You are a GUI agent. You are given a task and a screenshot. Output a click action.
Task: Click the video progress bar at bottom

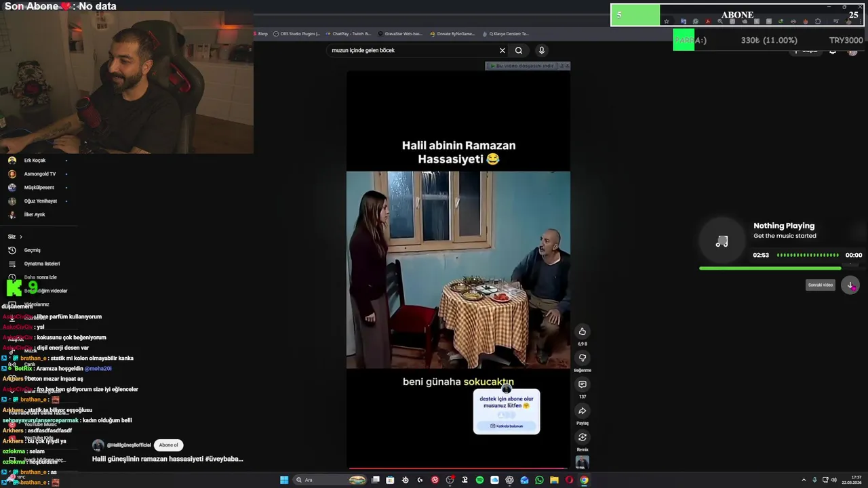coord(458,468)
